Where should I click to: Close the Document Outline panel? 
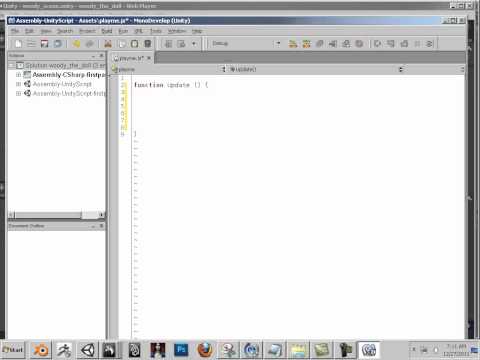point(101,226)
